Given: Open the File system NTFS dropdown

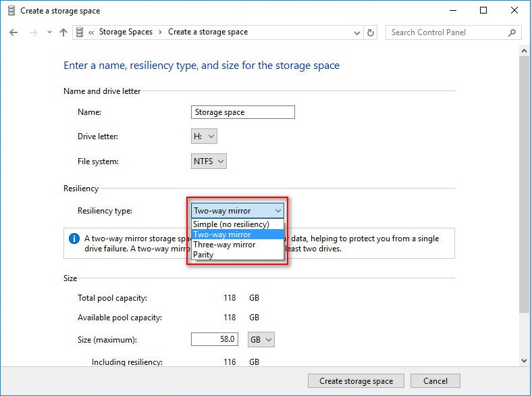Looking at the screenshot, I should [x=209, y=162].
